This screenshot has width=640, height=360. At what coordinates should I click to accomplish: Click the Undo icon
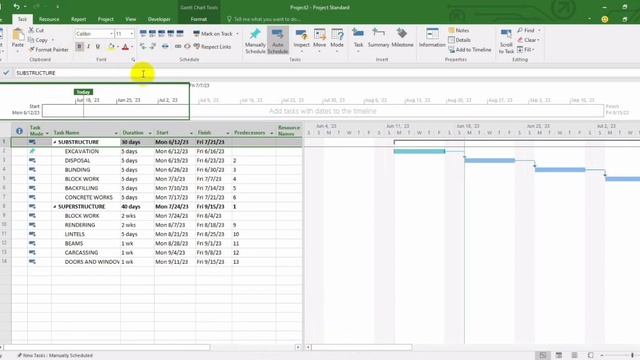point(16,7)
